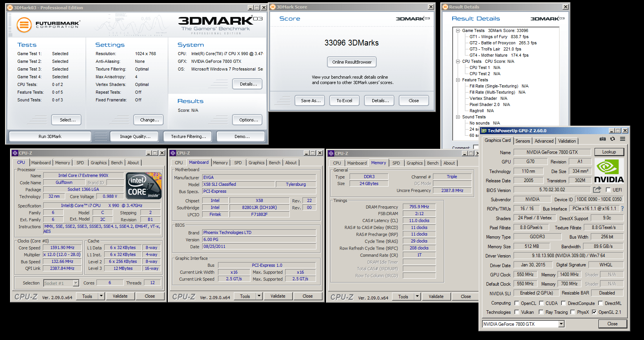Click the first CPU-Z window title icon
Image resolution: width=644 pixels, height=340 pixels.
pos(15,153)
